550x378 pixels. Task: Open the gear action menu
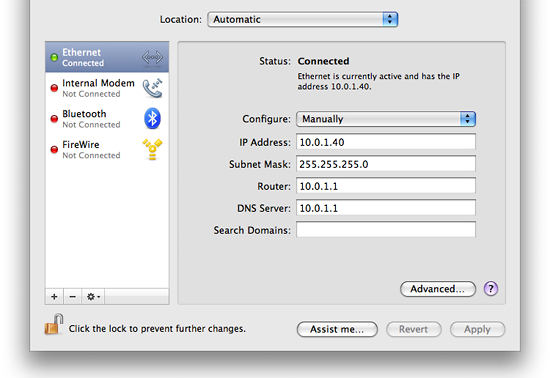[x=93, y=297]
